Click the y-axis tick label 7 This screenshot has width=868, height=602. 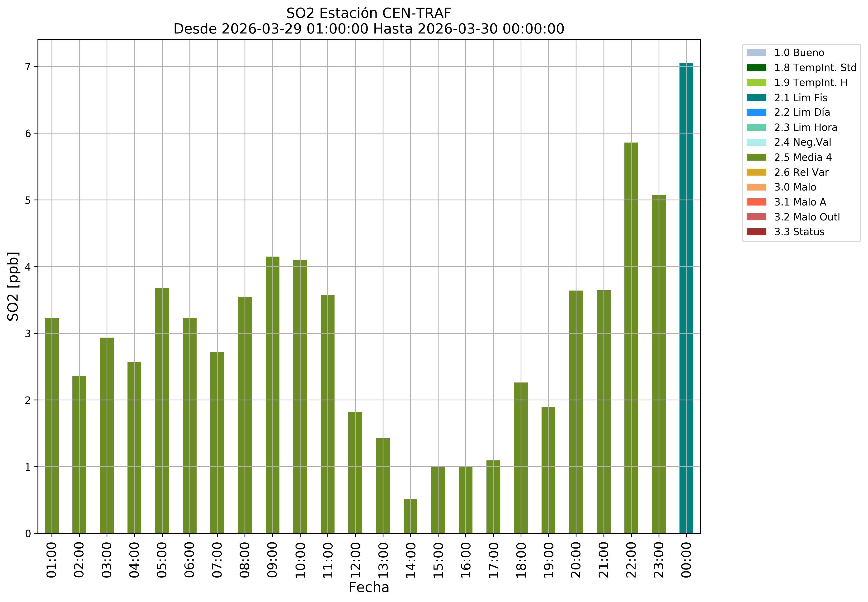pyautogui.click(x=28, y=67)
